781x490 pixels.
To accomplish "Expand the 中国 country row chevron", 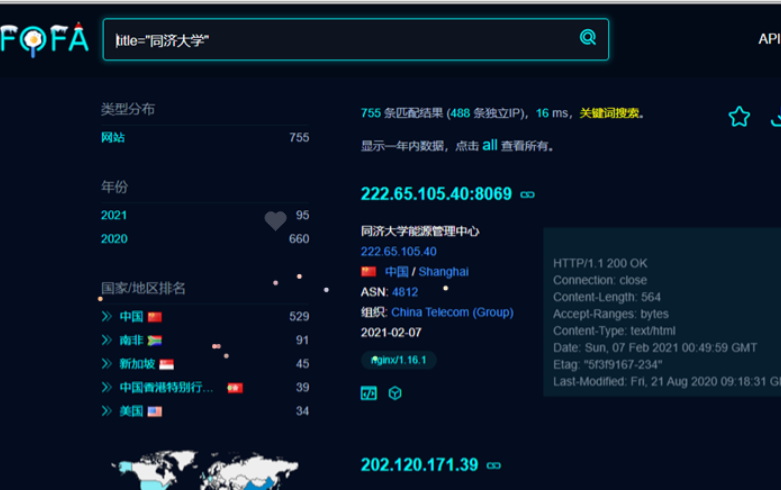I will [107, 317].
